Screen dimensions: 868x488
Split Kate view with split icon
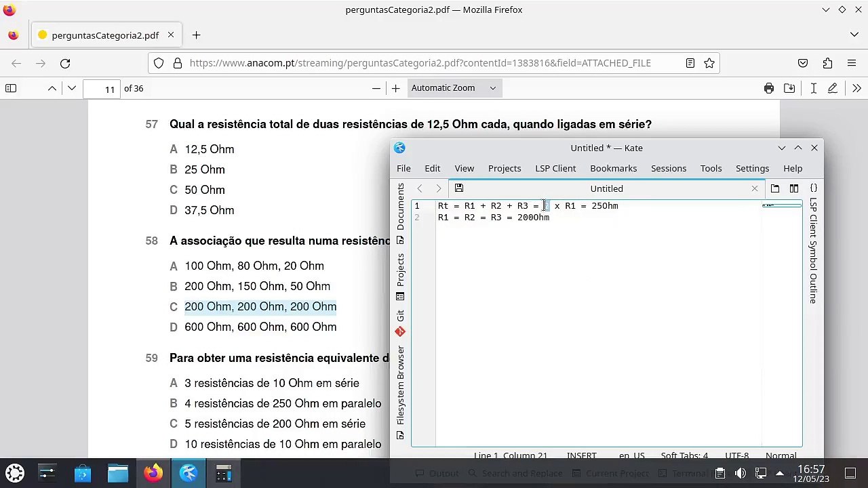(x=794, y=188)
